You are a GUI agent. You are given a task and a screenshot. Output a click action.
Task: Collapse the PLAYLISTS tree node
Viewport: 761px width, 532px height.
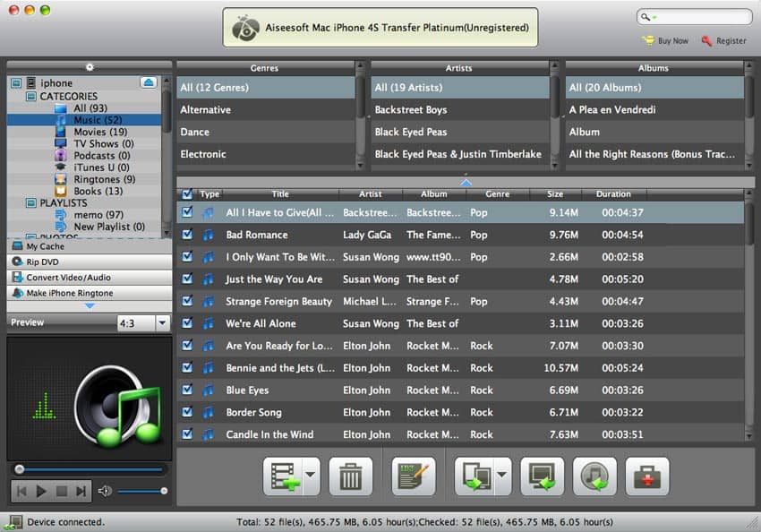pos(31,202)
